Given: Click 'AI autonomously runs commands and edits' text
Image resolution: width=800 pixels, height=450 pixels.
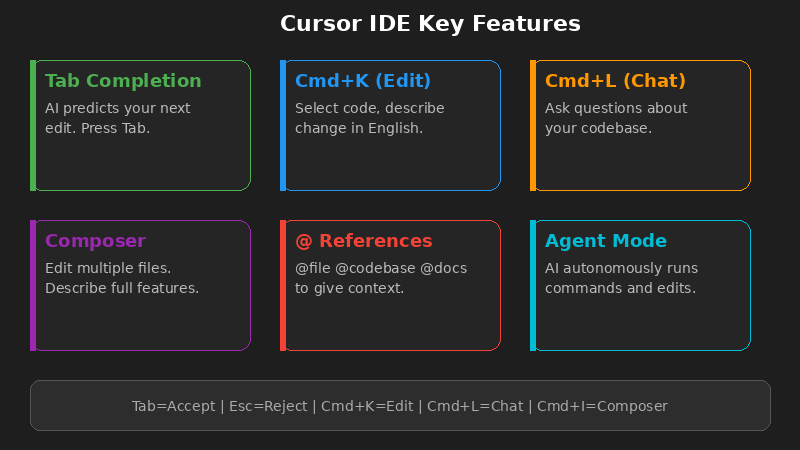Looking at the screenshot, I should 621,278.
